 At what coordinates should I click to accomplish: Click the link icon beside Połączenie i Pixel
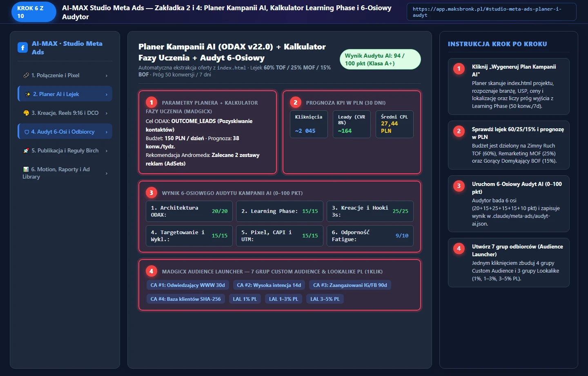tap(26, 75)
